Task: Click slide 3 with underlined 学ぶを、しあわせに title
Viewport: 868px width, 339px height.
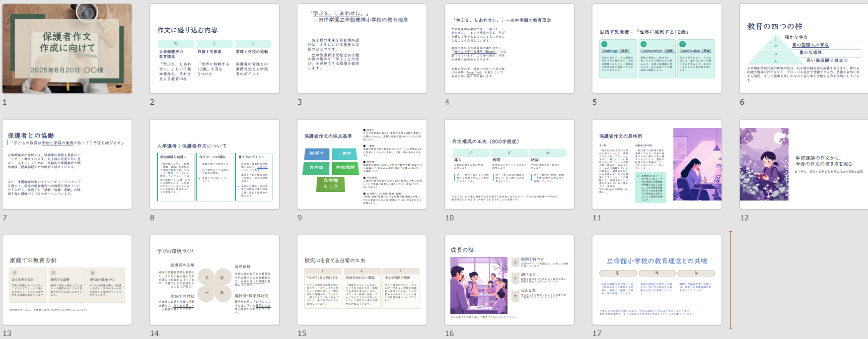Action: (x=362, y=49)
